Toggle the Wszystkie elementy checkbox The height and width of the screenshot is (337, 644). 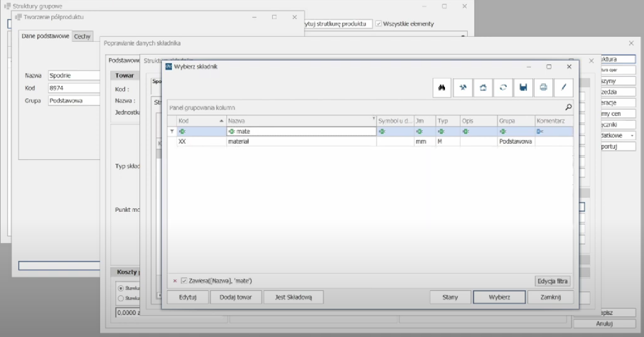coord(379,23)
